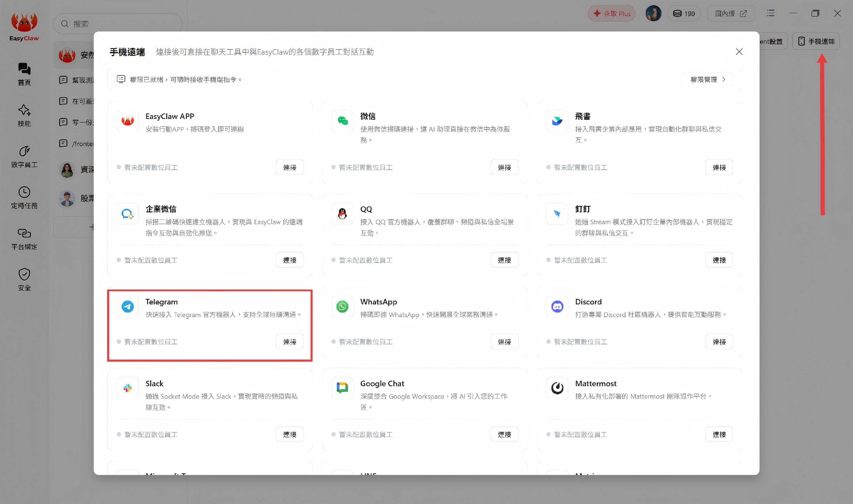Select the Mattermost card title
This screenshot has width=853, height=504.
point(596,383)
